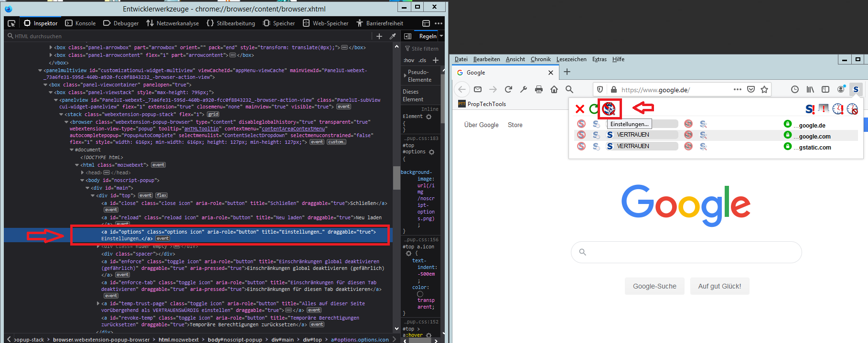The image size is (868, 343).
Task: Toggle the .cls classes panel
Action: point(422,60)
